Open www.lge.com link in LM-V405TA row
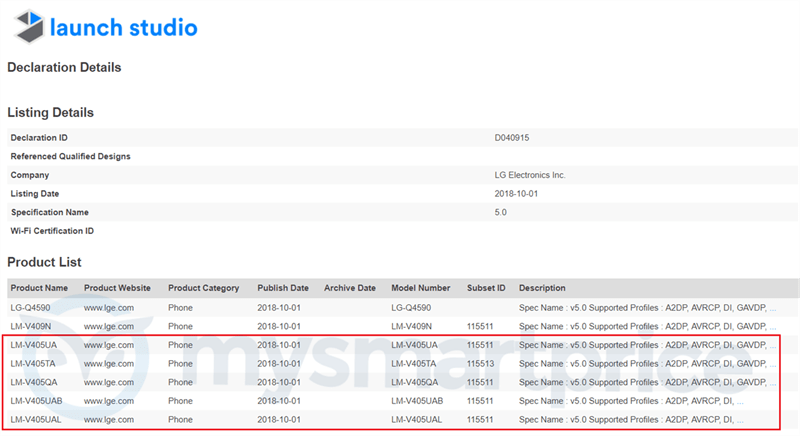This screenshot has height=436, width=800. coord(109,364)
